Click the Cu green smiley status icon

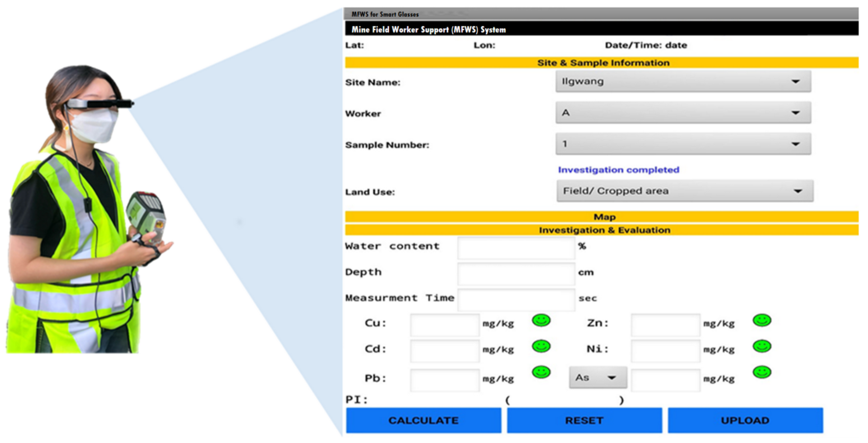(541, 320)
